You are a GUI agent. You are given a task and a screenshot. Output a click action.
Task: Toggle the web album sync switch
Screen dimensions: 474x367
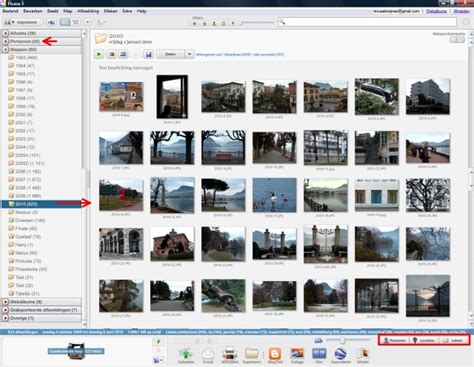[x=457, y=40]
